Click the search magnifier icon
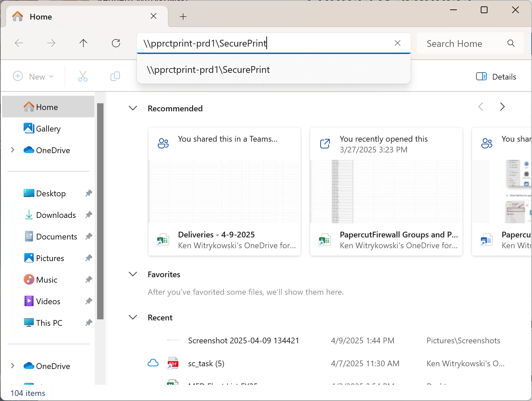This screenshot has height=401, width=532. point(511,44)
